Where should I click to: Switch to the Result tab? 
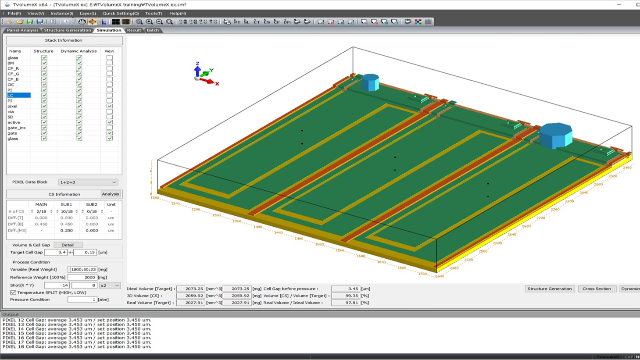(134, 30)
